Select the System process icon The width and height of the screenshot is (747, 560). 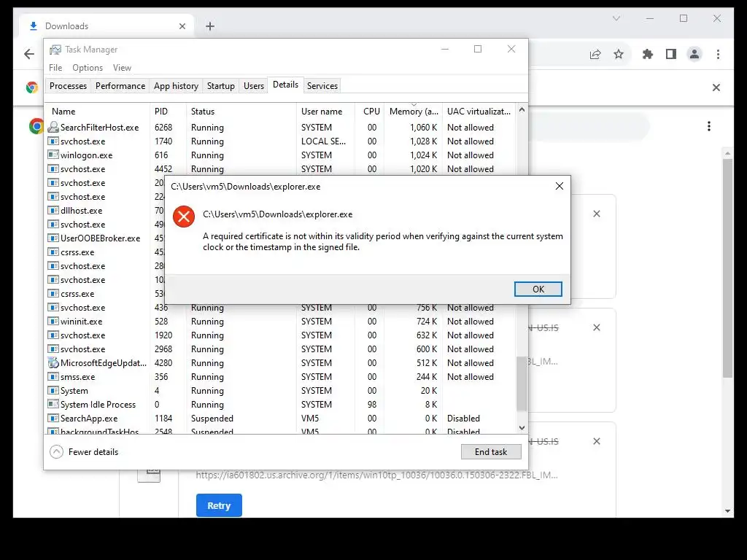pos(53,390)
